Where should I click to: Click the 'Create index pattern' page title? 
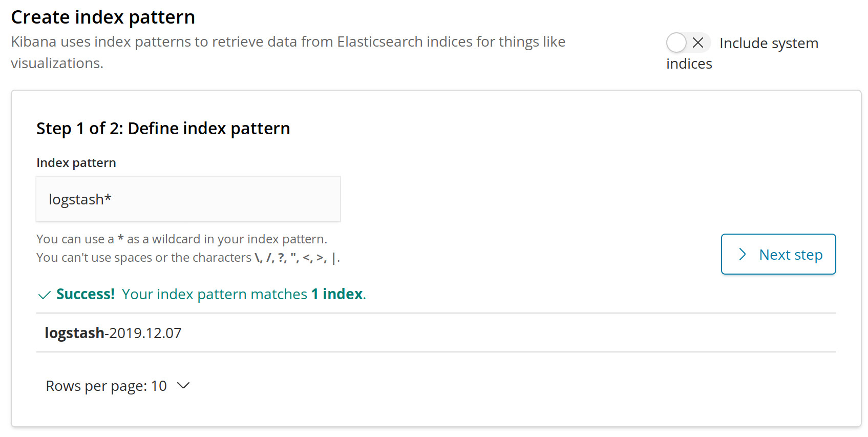tap(103, 17)
